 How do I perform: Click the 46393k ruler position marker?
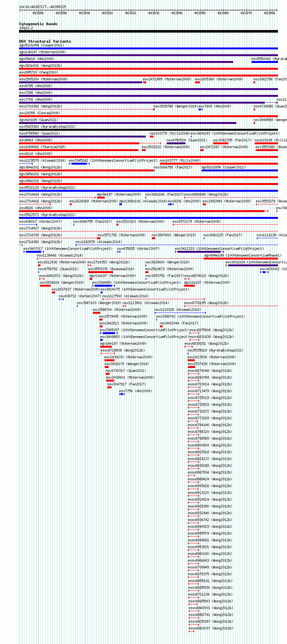click(x=154, y=13)
